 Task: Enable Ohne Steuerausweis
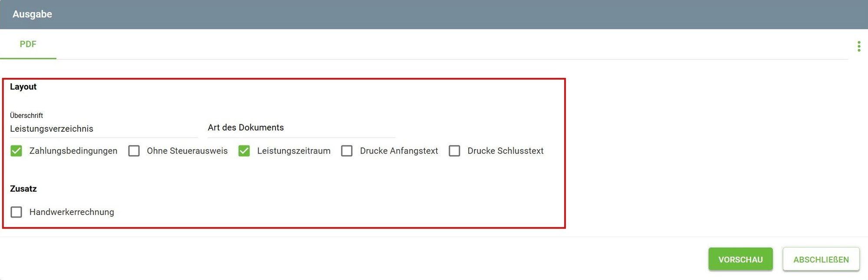point(134,151)
